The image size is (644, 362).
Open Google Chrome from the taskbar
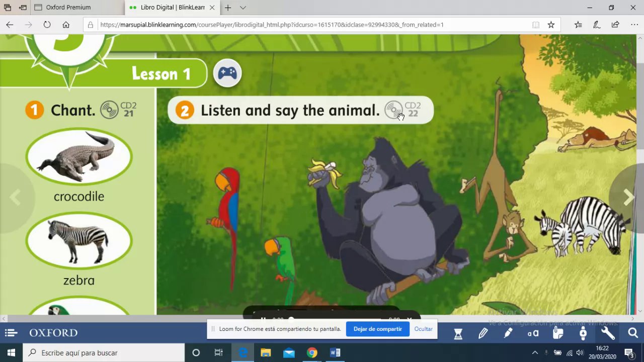[x=312, y=353]
